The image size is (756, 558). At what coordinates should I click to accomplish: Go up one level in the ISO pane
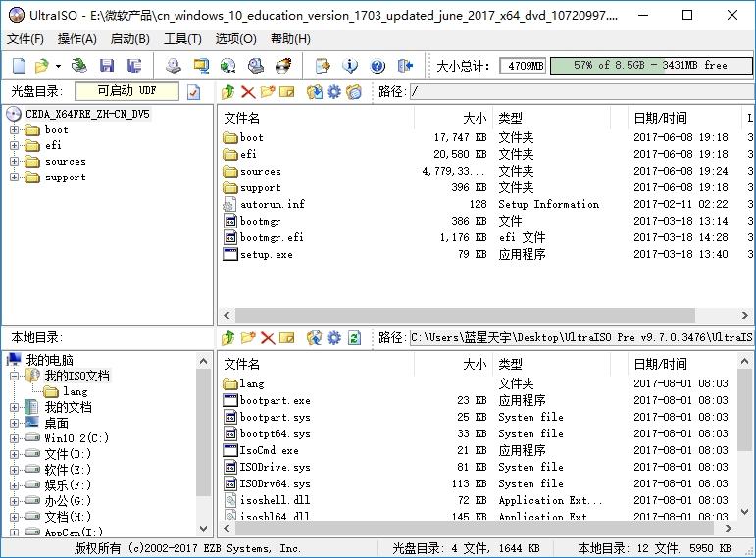click(228, 91)
